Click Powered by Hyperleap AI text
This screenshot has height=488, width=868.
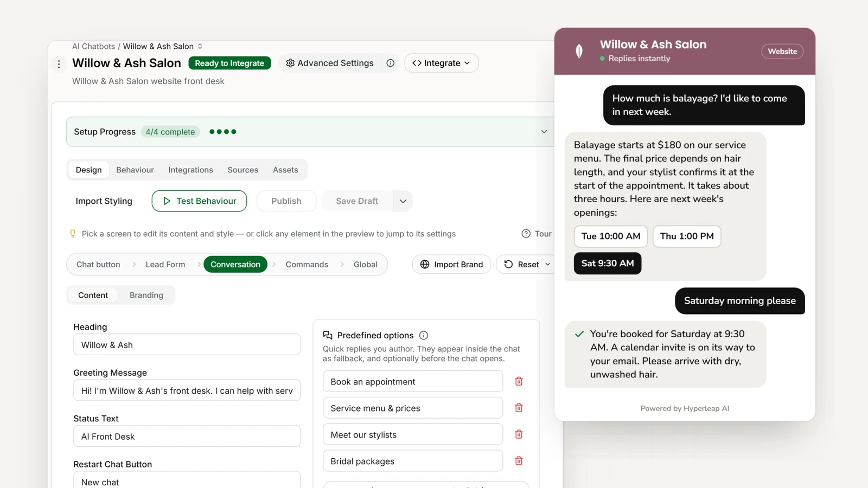coord(685,409)
